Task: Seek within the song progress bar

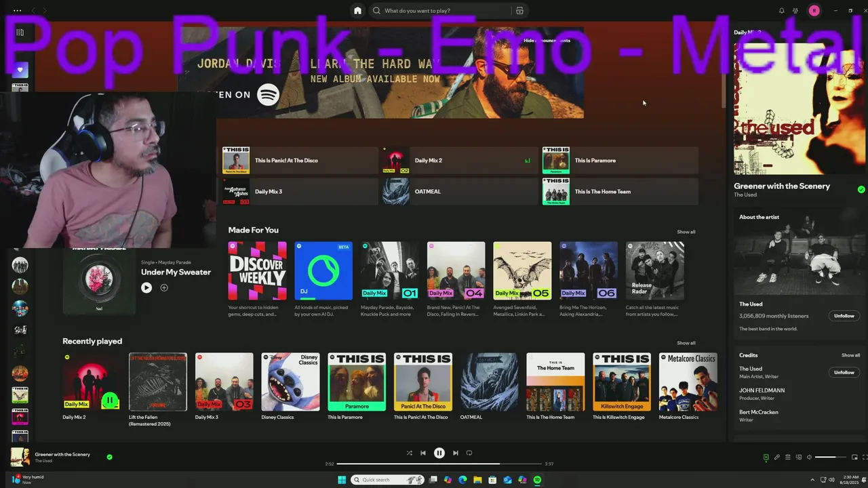Action: [439, 464]
